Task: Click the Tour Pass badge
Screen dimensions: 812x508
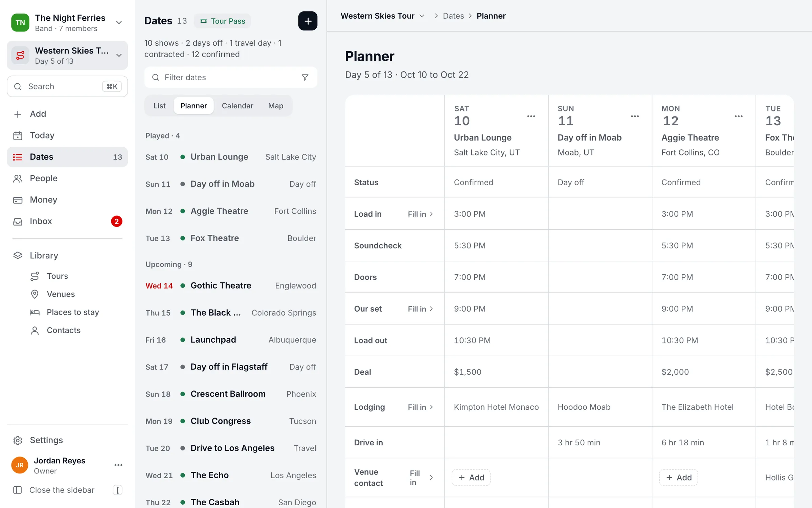Action: pyautogui.click(x=222, y=21)
